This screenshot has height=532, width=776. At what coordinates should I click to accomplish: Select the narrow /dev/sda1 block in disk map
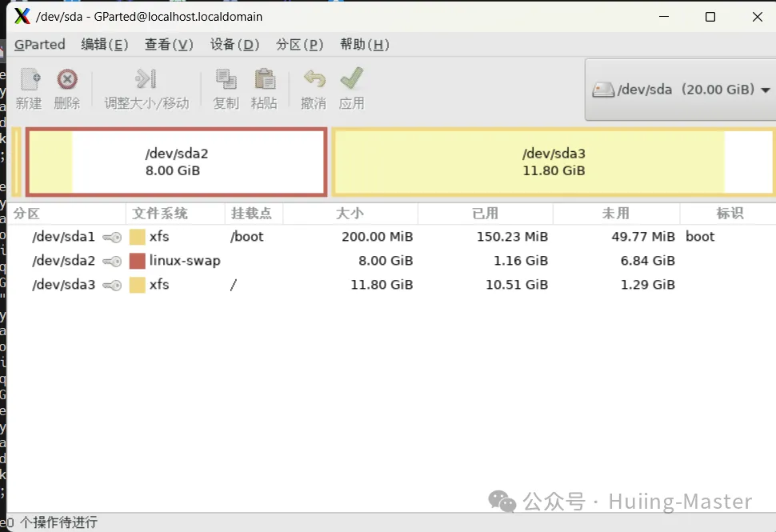16,162
